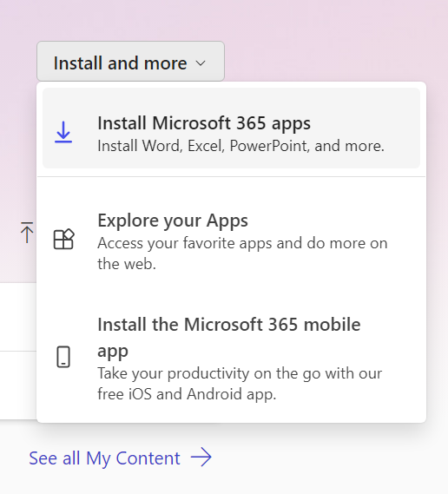448x494 pixels.
Task: Click the download arrow icon for Microsoft 365 apps
Action: (x=63, y=132)
